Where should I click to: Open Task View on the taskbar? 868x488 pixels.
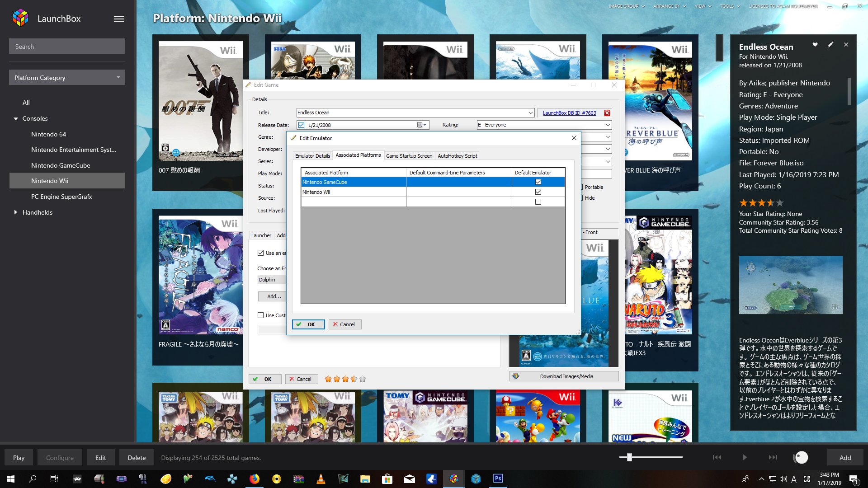click(x=54, y=479)
